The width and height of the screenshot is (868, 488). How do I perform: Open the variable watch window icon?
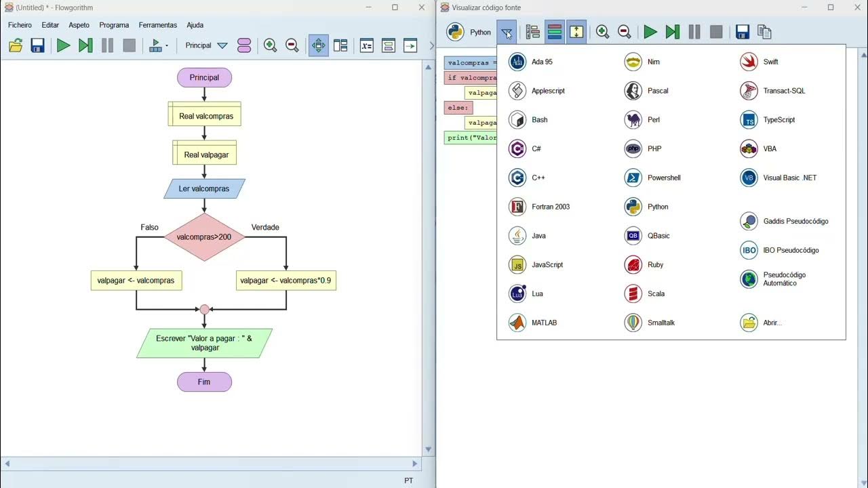coord(367,45)
